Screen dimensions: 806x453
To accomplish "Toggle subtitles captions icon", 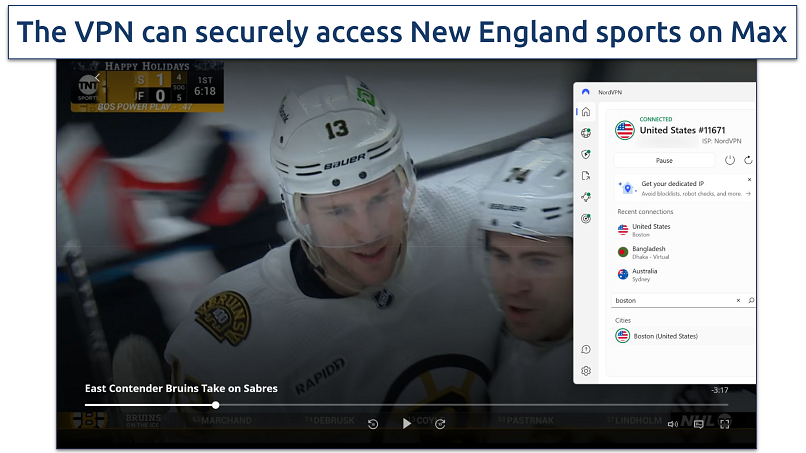I will click(698, 424).
